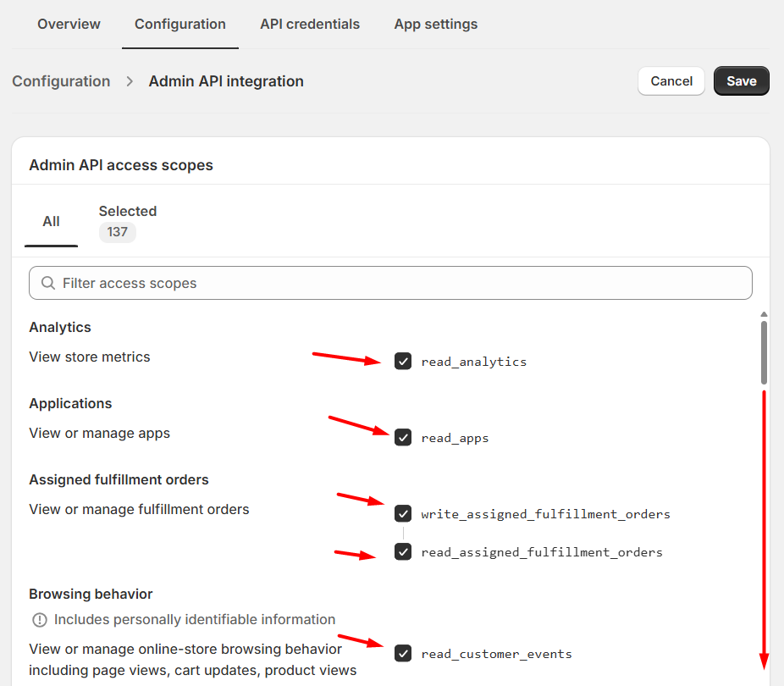Click the Cancel button
The width and height of the screenshot is (784, 686).
coord(671,81)
